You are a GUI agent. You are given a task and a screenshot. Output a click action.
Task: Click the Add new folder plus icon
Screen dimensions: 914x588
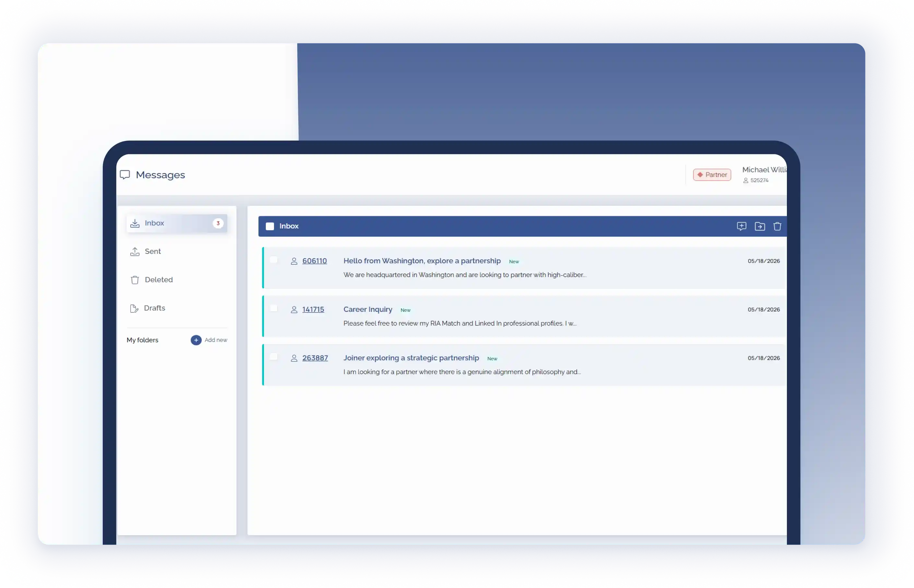click(x=196, y=340)
